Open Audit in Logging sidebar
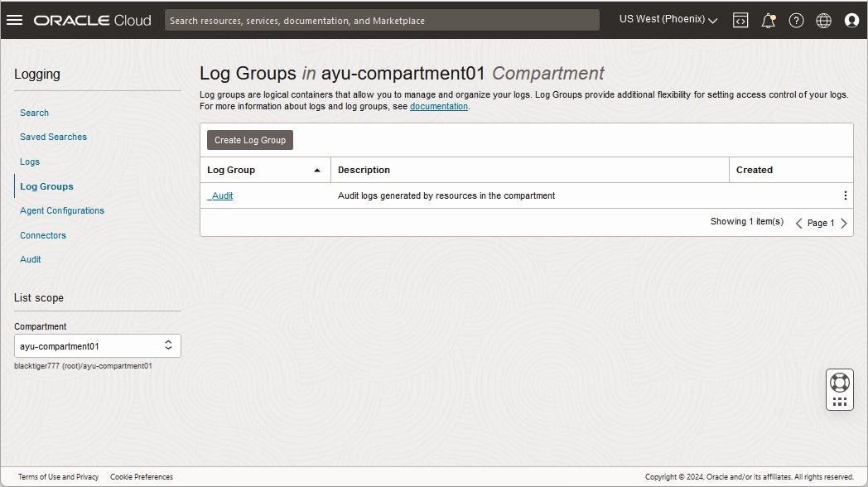 [x=31, y=259]
